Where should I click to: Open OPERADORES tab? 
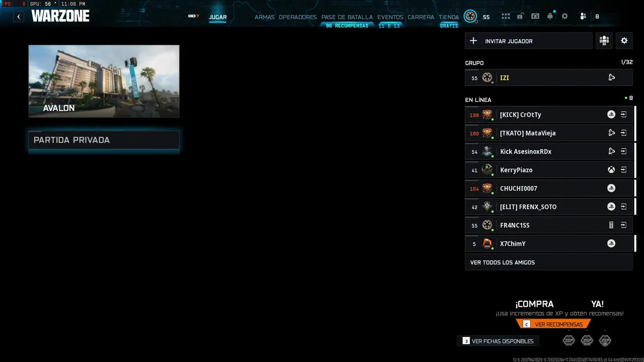coord(298,17)
